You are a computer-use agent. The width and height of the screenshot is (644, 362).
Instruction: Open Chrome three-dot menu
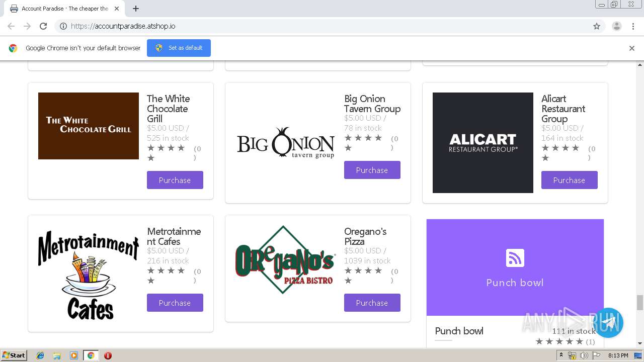pos(633,26)
